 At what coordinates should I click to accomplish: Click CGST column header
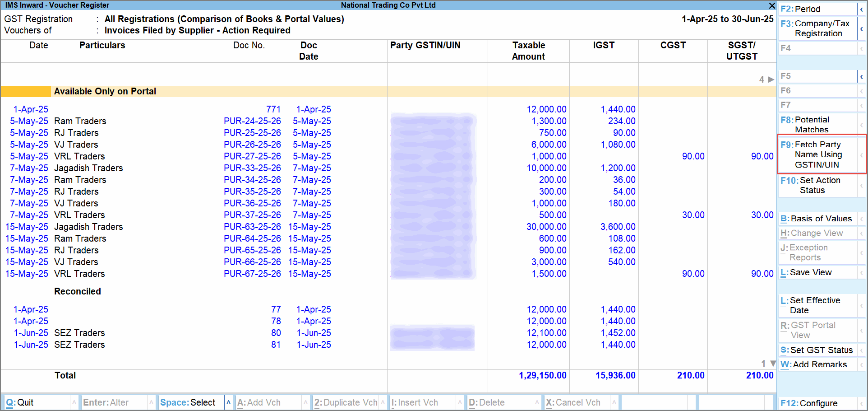[x=673, y=45]
